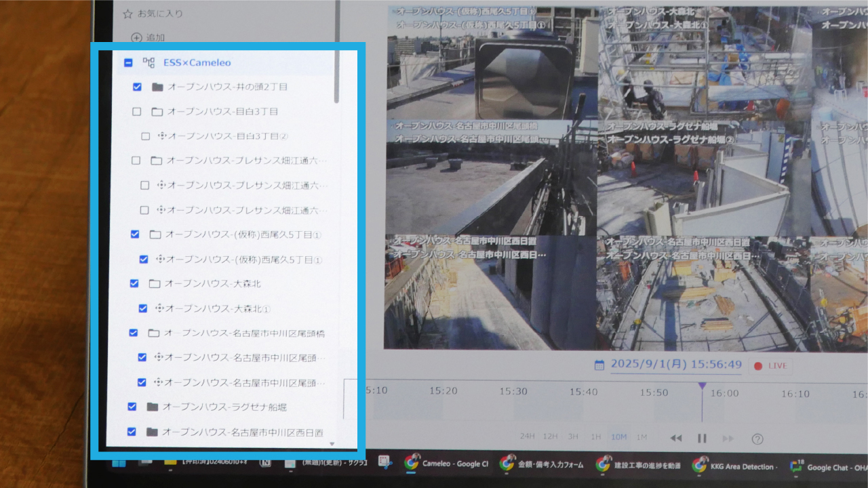This screenshot has width=868, height=488.
Task: Click the rewind playback icon
Action: tap(676, 439)
